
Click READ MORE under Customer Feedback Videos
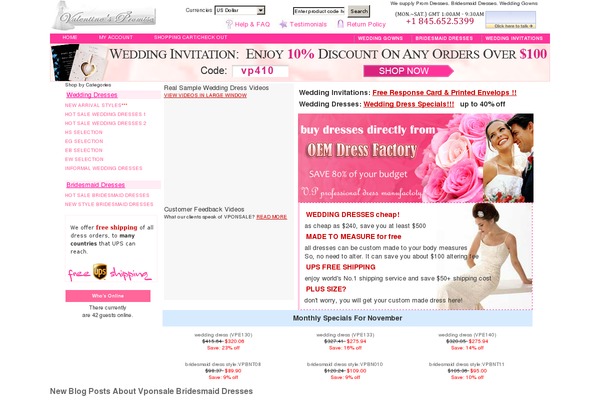point(271,217)
